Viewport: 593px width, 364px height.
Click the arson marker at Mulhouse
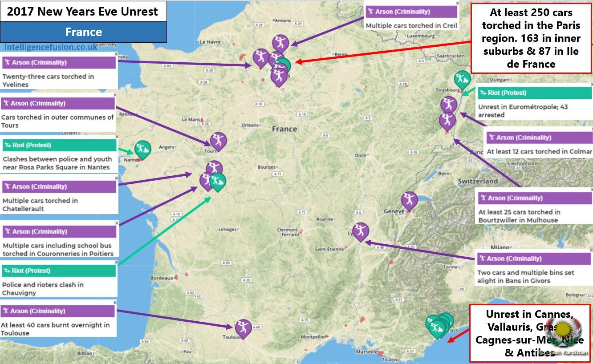tap(447, 120)
